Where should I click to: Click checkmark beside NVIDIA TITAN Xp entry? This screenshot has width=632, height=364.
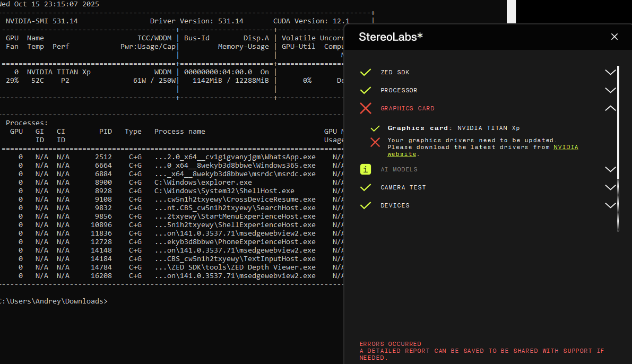point(375,128)
